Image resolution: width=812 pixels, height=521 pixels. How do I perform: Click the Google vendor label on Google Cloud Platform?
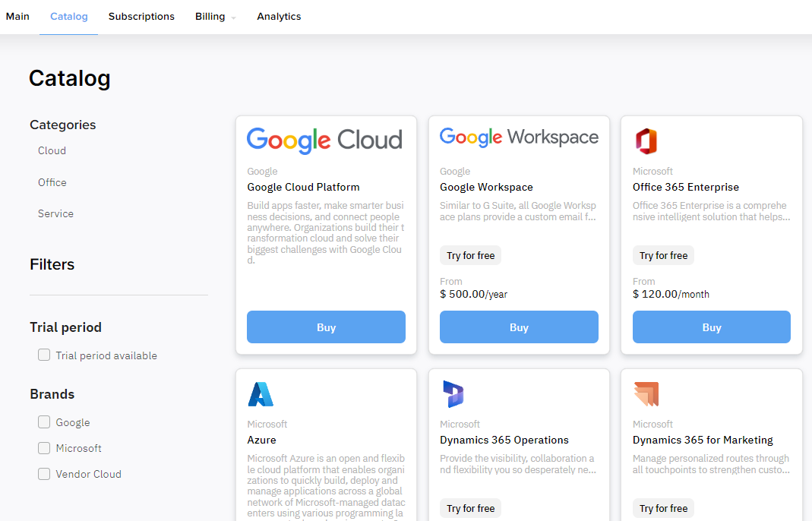(262, 172)
